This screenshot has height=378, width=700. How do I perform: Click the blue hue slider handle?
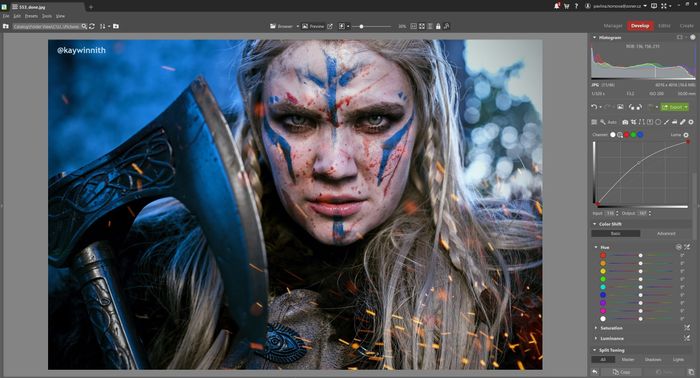point(640,295)
